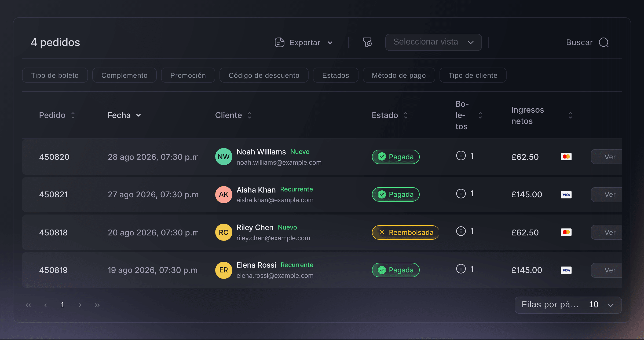This screenshot has width=644, height=340.
Task: Click order number 450821
Action: [x=54, y=194]
